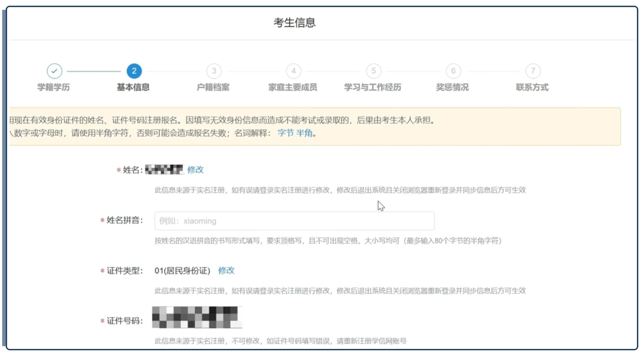This screenshot has height=356, width=644.
Task: Switch to 学习与工作经历 step label
Action: [373, 87]
